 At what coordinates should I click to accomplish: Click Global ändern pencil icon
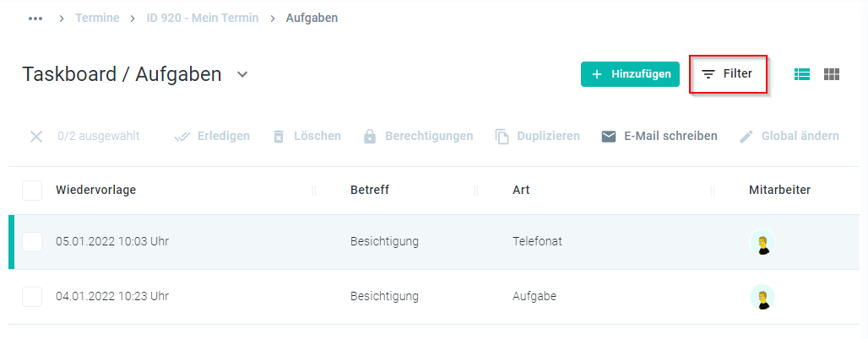click(746, 137)
